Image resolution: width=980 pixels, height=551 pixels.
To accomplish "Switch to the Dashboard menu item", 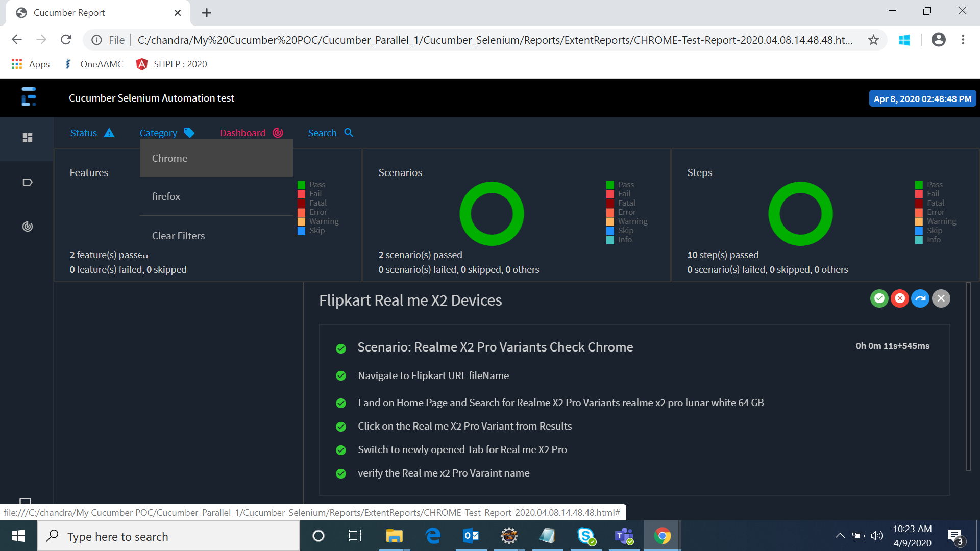I will (x=242, y=133).
